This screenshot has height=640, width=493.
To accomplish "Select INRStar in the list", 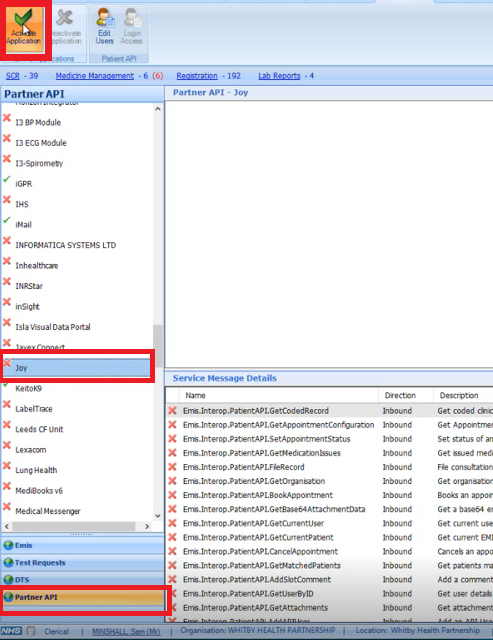I will (29, 286).
